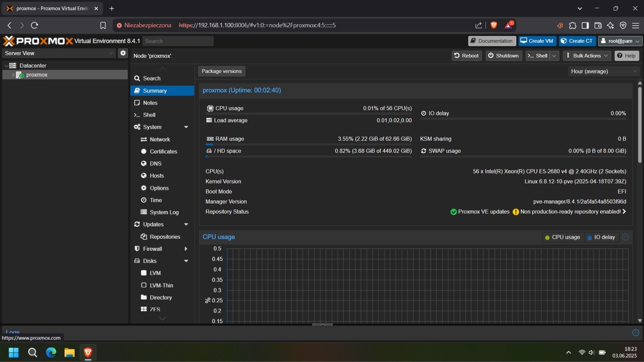The width and height of the screenshot is (644, 362).
Task: Click the proxmox node icon in tree
Action: point(20,75)
